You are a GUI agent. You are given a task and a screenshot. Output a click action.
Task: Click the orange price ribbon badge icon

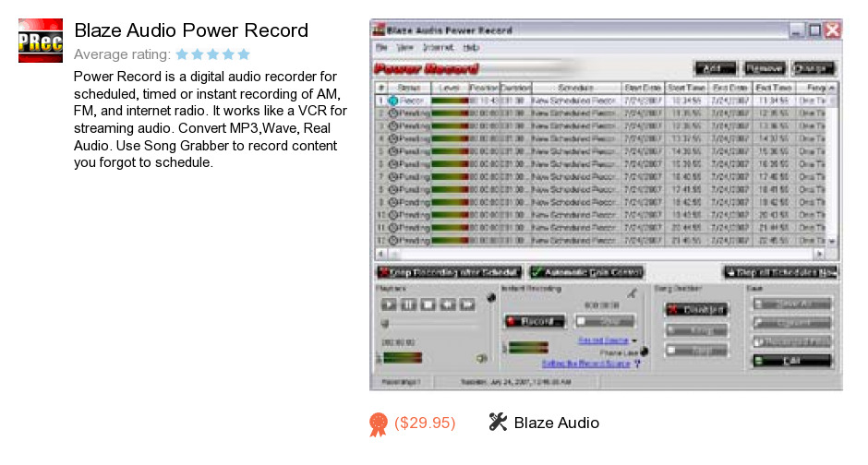378,424
